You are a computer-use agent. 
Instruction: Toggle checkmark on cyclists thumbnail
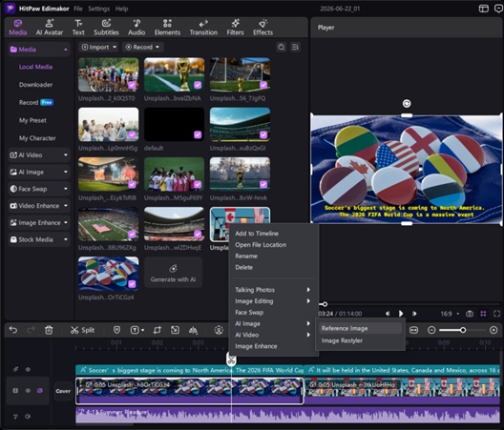click(132, 85)
